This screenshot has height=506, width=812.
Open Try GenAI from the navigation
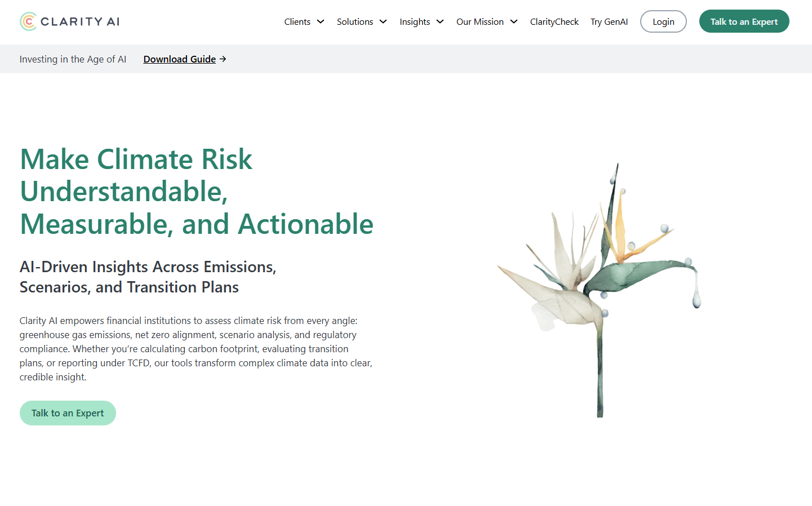(x=609, y=21)
